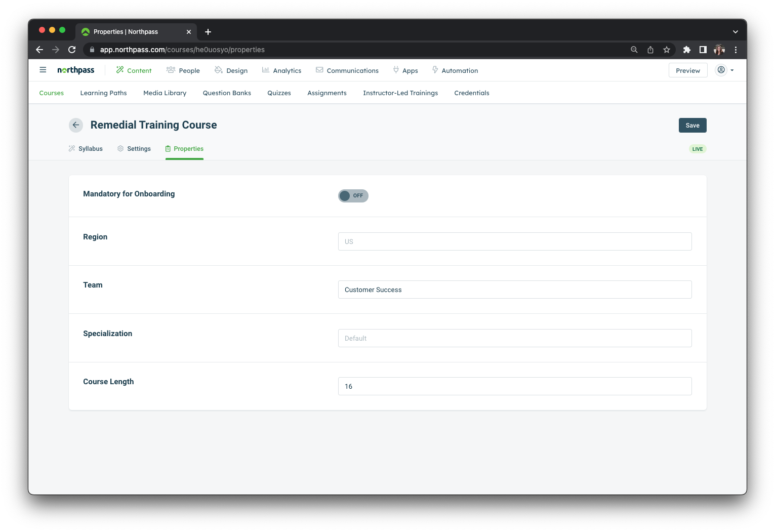Viewport: 775px width, 532px height.
Task: Open browser extensions puzzle icon
Action: tap(687, 50)
